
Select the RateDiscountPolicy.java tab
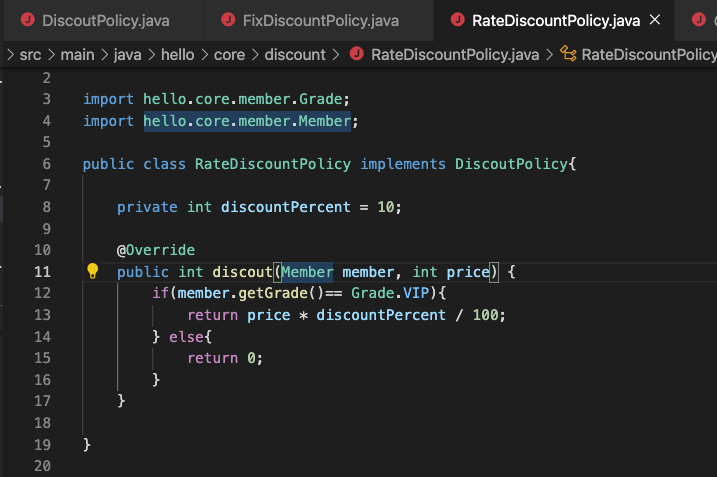tap(555, 21)
